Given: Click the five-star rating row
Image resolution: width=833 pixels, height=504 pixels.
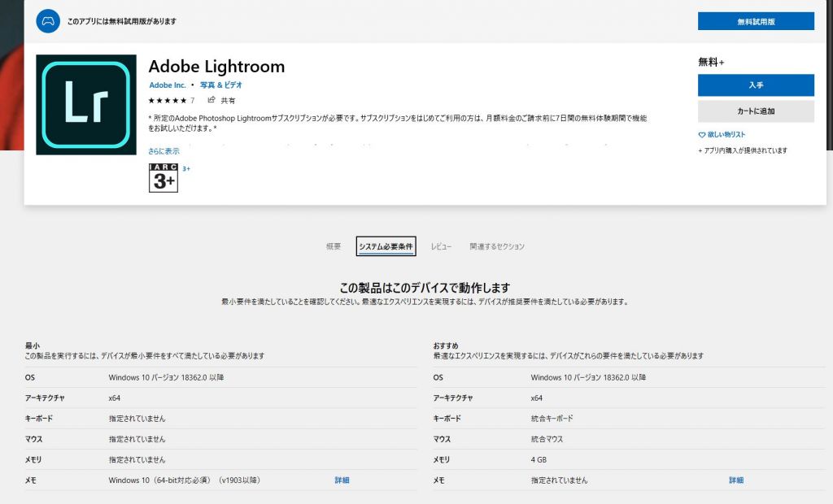Looking at the screenshot, I should tap(168, 100).
